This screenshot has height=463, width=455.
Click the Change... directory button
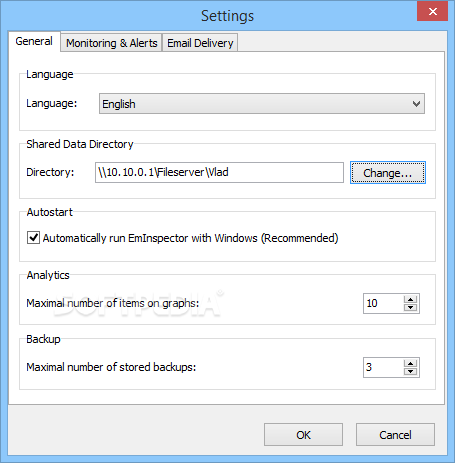(x=388, y=173)
